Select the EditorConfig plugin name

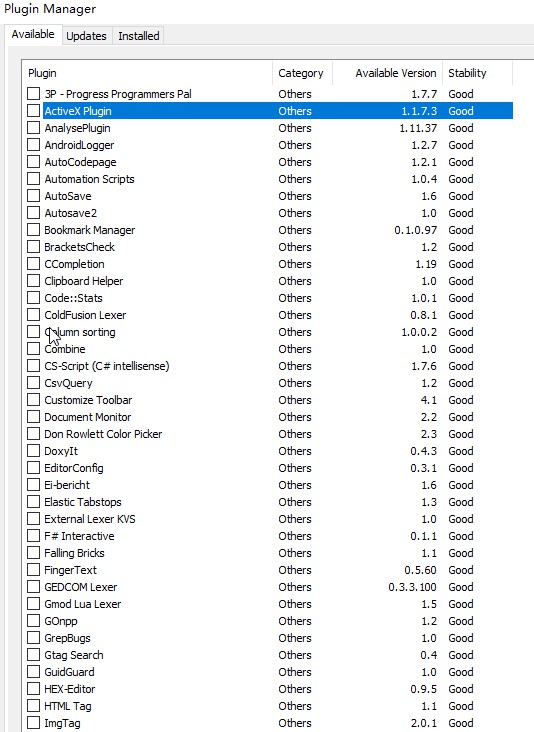pyautogui.click(x=74, y=468)
